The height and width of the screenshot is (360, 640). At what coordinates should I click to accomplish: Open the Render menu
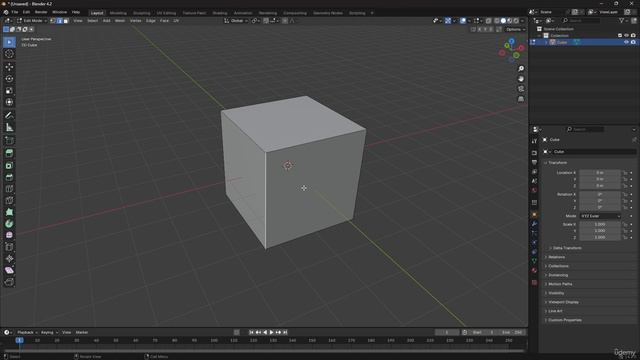pos(41,12)
